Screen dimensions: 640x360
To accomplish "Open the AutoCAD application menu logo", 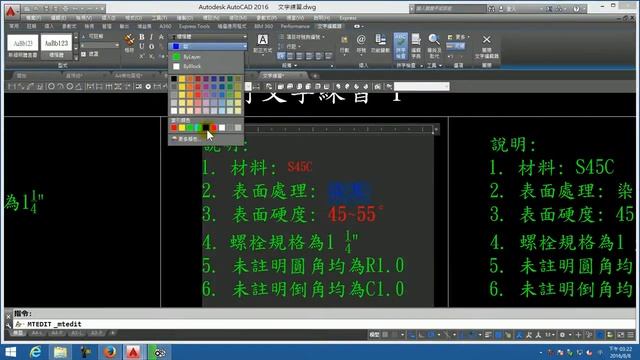I will 11,11.
